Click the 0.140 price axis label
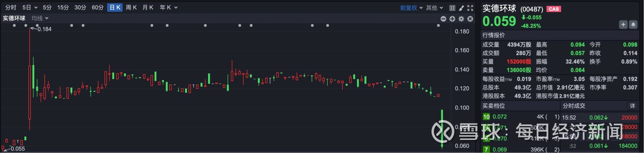Screen dimensions: 644x153 coord(462,70)
